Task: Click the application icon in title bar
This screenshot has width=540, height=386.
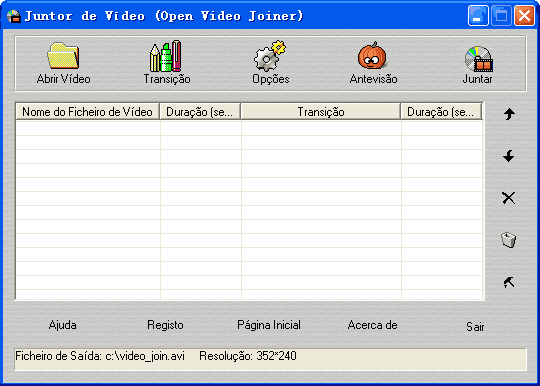Action: tap(13, 16)
